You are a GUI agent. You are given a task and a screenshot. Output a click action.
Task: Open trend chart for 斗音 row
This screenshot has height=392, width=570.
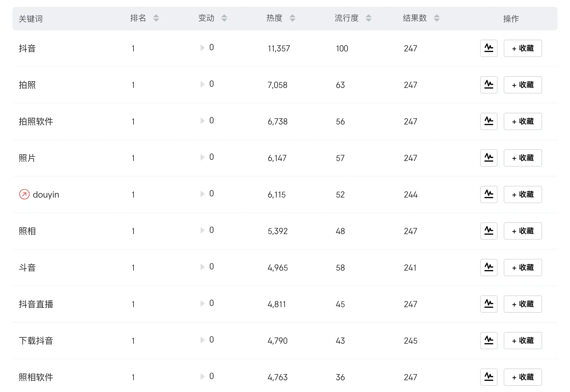coord(489,268)
